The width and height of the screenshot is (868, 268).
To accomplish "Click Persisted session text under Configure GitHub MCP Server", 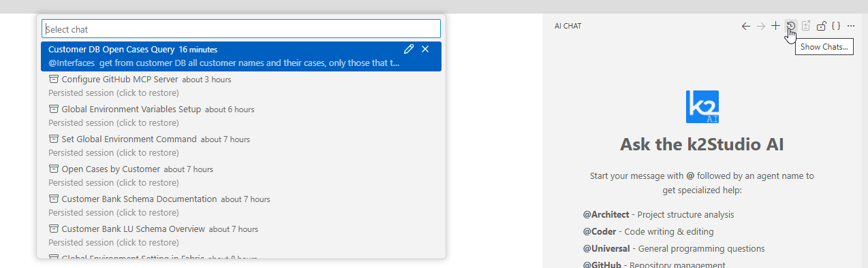I will pyautogui.click(x=114, y=93).
